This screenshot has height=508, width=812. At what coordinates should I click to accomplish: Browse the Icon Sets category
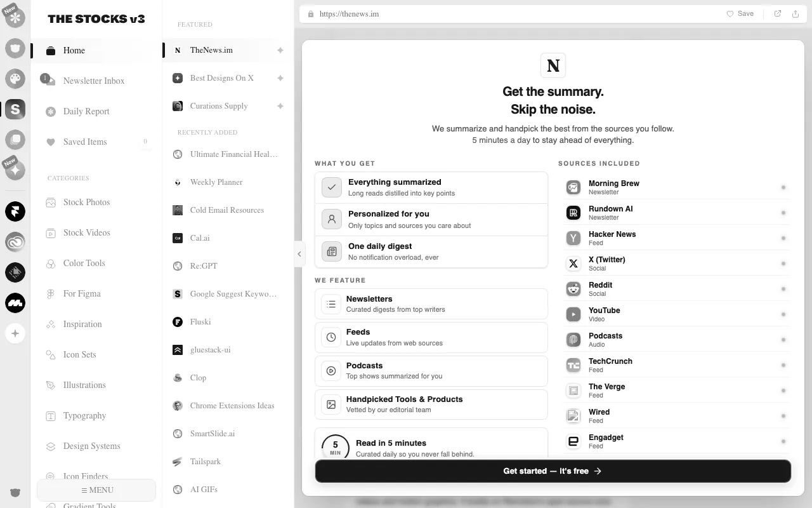(x=96, y=354)
